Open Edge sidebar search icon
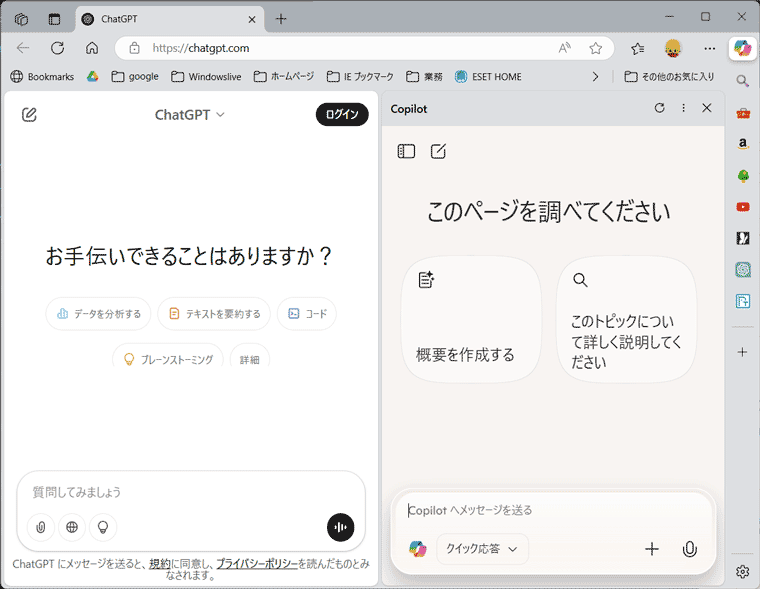 pos(743,81)
